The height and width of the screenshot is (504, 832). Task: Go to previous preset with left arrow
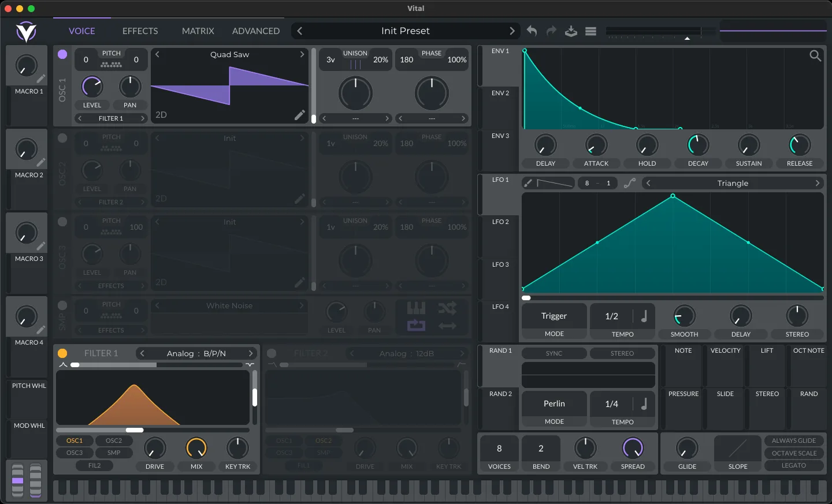[x=299, y=31]
